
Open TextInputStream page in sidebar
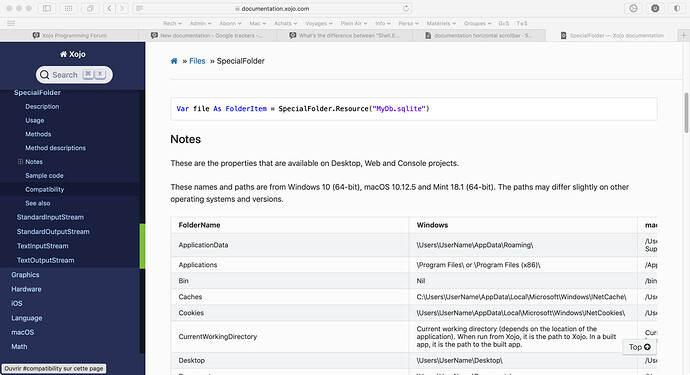pyautogui.click(x=42, y=246)
